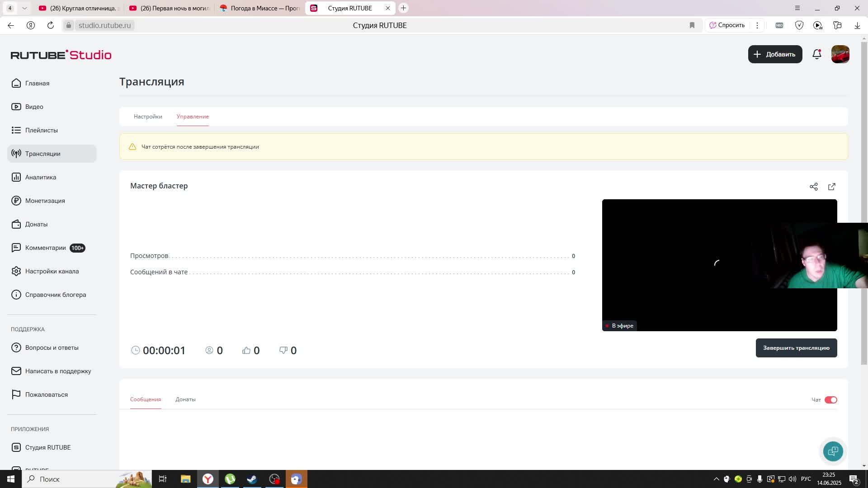Show hidden system tray icons
This screenshot has width=868, height=488.
click(716, 479)
